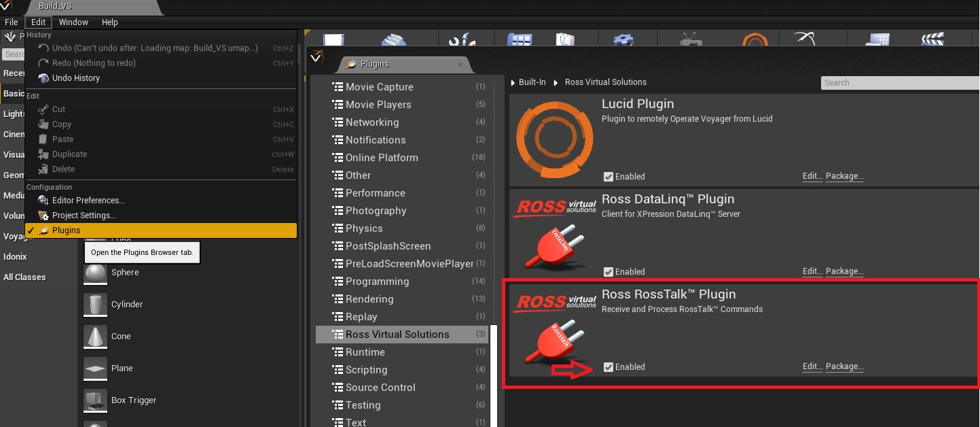Screen dimensions: 980x427
Task: Click the Cylinder shape icon
Action: [95, 305]
